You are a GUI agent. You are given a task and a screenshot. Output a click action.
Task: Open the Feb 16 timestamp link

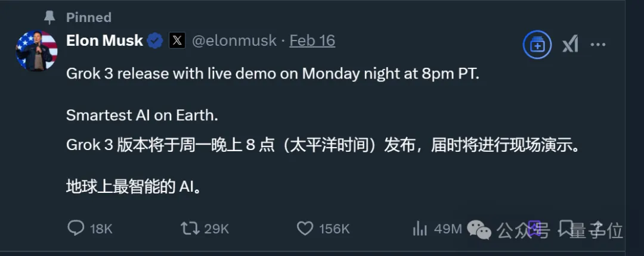[x=312, y=40]
